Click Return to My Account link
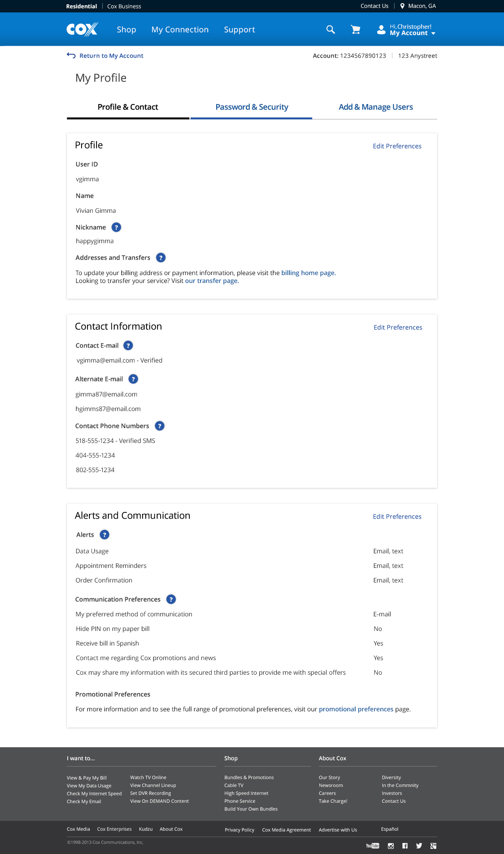 click(111, 56)
